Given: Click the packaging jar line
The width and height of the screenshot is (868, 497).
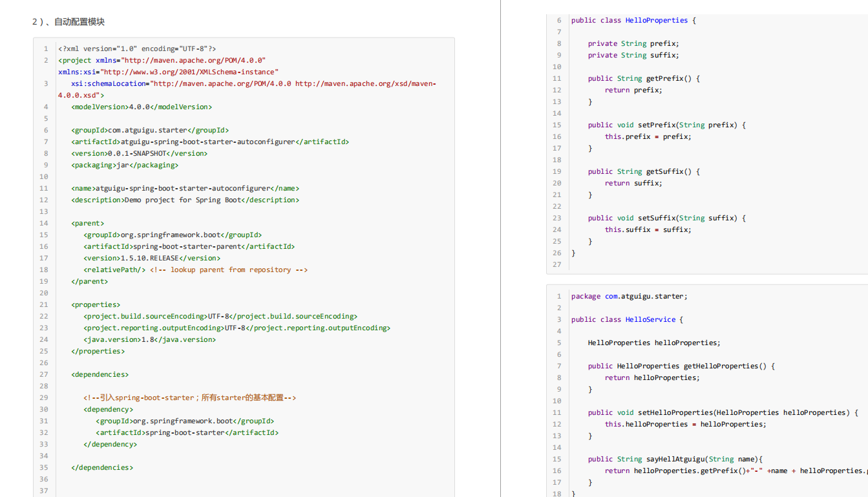Looking at the screenshot, I should (x=125, y=165).
